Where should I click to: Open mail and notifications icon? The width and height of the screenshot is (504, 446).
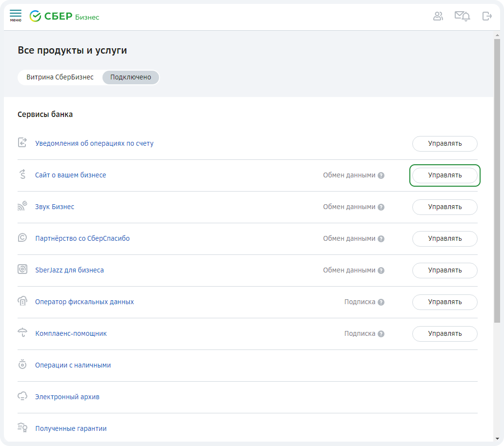point(462,16)
